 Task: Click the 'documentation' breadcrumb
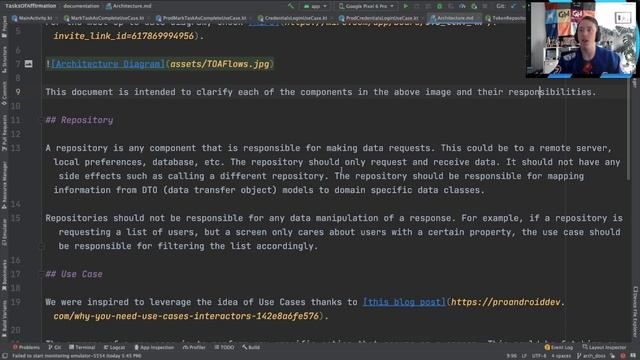[81, 6]
